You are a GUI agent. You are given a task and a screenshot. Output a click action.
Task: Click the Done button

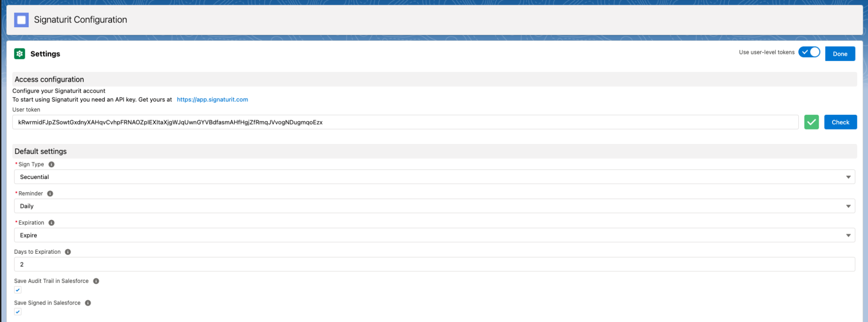point(840,54)
